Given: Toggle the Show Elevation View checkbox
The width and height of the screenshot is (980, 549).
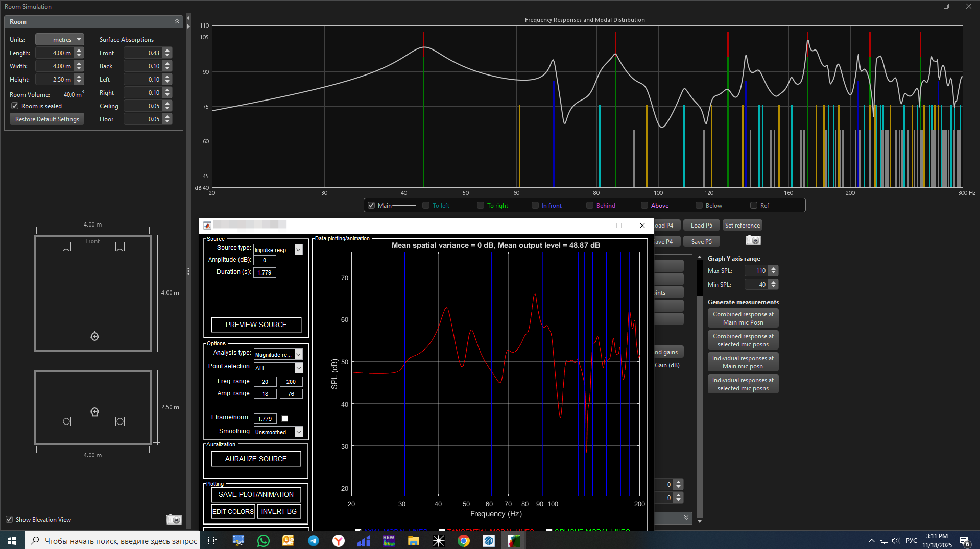Looking at the screenshot, I should click(9, 519).
